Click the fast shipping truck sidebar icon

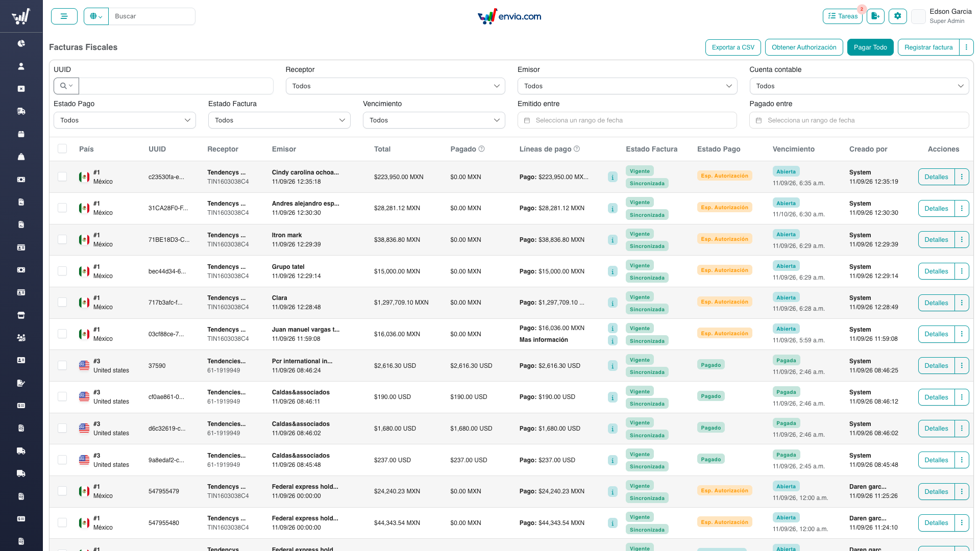coord(21,111)
